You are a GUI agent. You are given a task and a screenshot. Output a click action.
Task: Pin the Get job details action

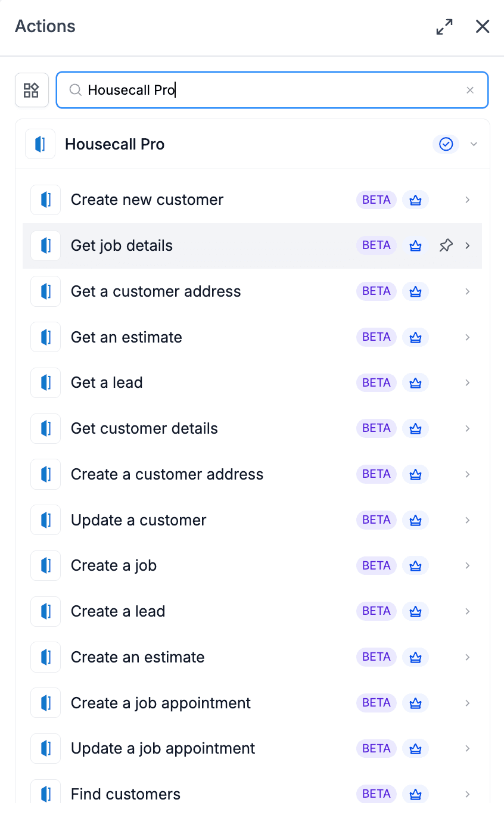(x=446, y=245)
